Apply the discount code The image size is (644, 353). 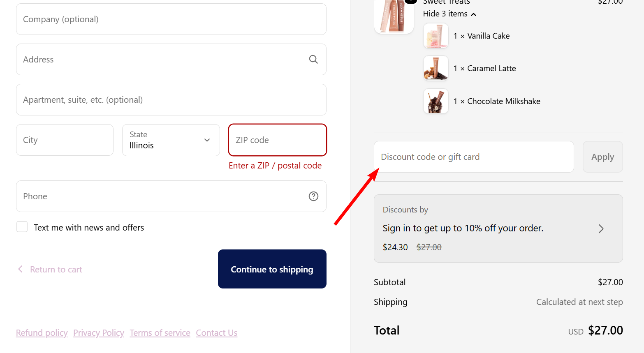point(602,157)
